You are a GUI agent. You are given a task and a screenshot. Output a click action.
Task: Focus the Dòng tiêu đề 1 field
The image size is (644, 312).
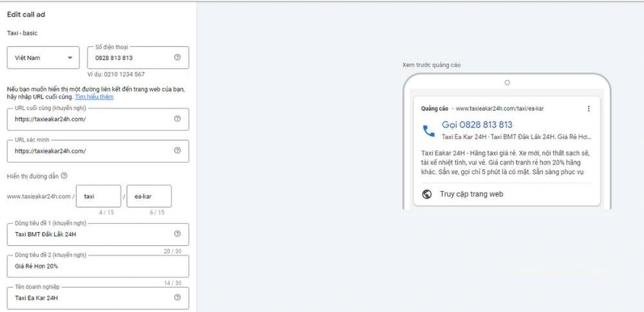click(98, 234)
